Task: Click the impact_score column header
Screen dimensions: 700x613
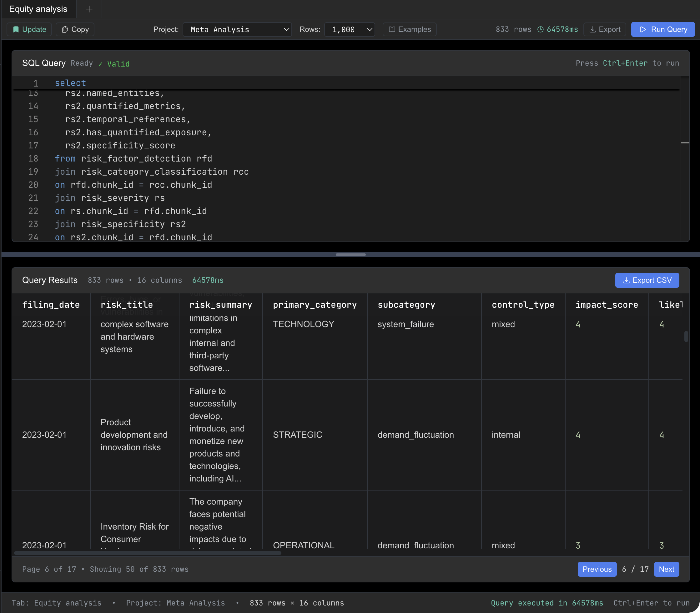Action: pyautogui.click(x=607, y=305)
